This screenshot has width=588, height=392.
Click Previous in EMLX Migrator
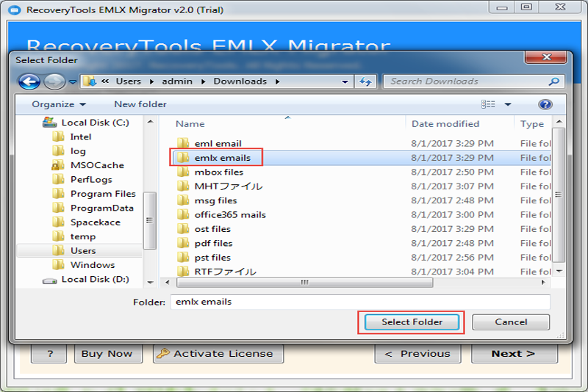(417, 354)
